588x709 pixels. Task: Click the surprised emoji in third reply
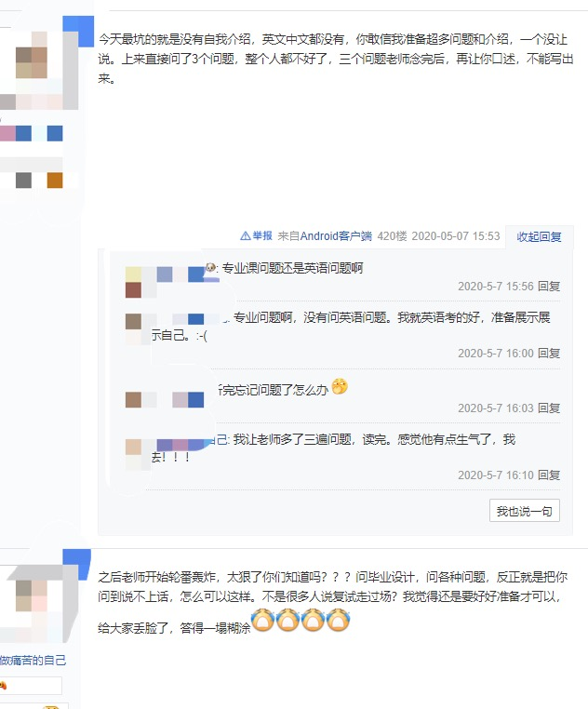[340, 387]
